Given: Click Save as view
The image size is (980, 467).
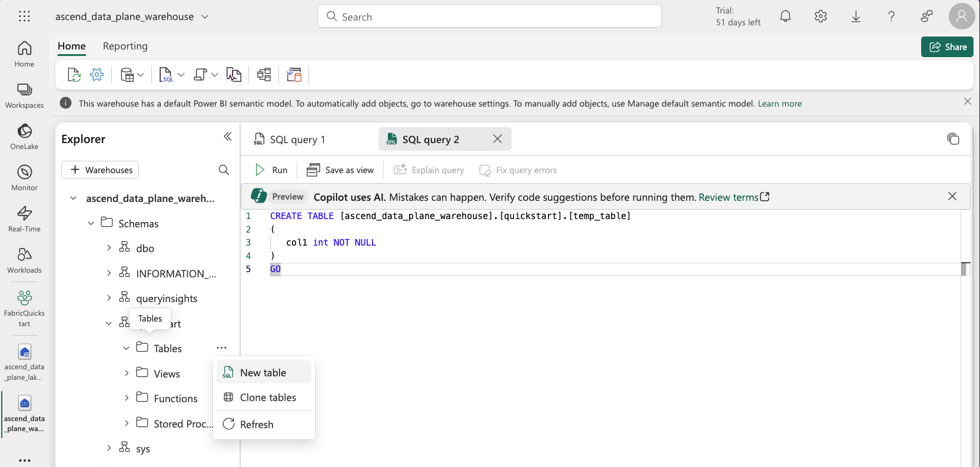Looking at the screenshot, I should tap(340, 170).
